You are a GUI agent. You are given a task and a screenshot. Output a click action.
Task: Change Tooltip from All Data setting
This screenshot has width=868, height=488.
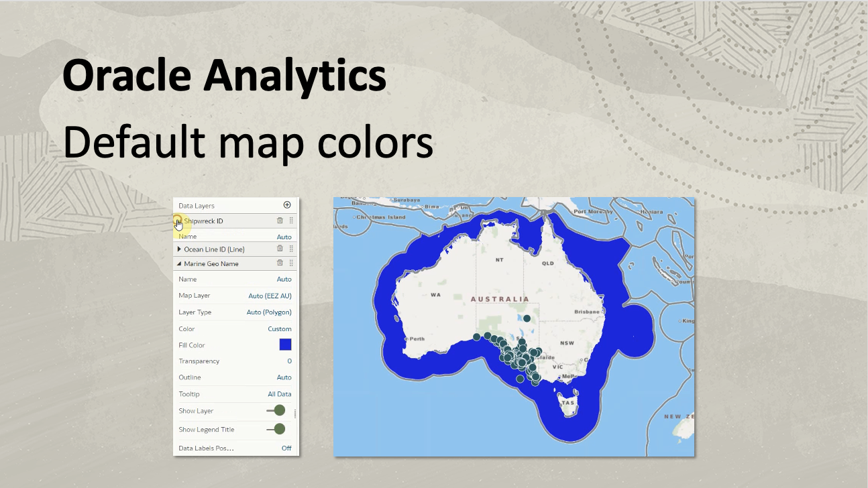(x=279, y=394)
